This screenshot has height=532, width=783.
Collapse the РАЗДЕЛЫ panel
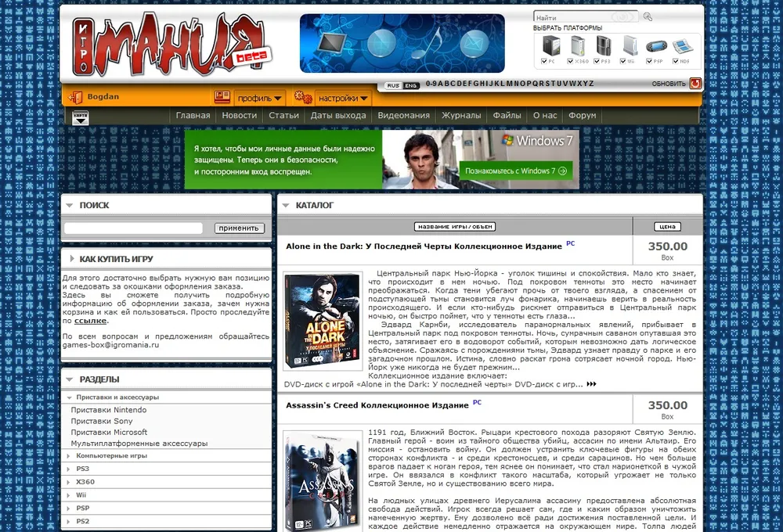tap(70, 379)
